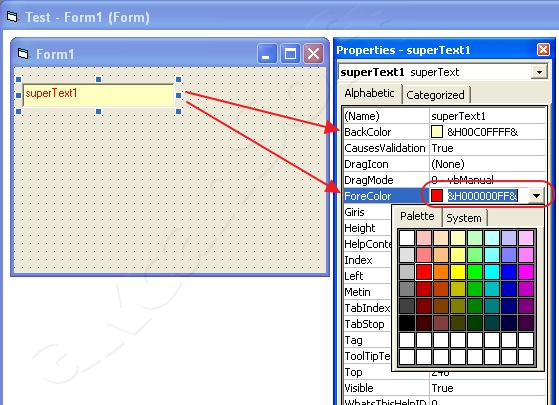Viewport: 559px width, 405px height.
Task: Pick the pale mint green swatch in the top row
Action: click(475, 238)
